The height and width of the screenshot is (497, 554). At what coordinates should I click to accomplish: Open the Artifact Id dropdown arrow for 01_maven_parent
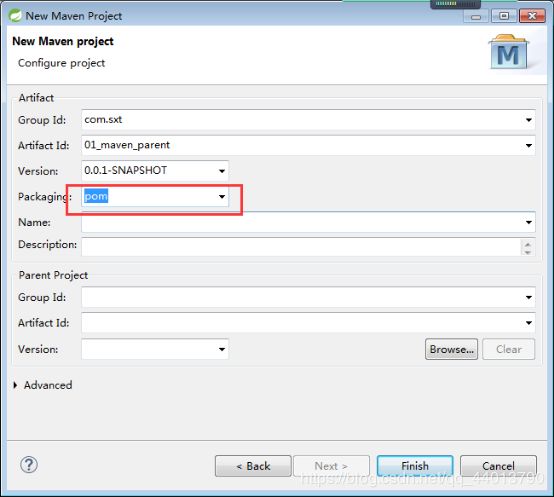(x=529, y=145)
